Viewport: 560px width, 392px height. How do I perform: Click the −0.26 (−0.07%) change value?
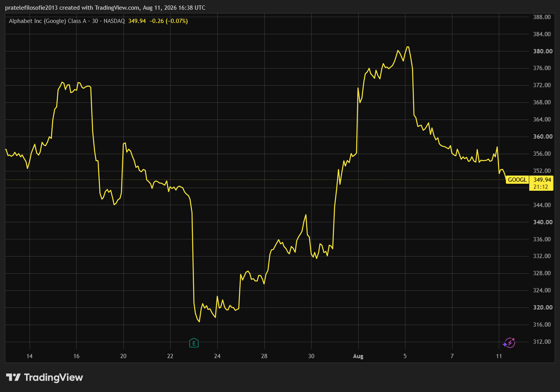(169, 21)
